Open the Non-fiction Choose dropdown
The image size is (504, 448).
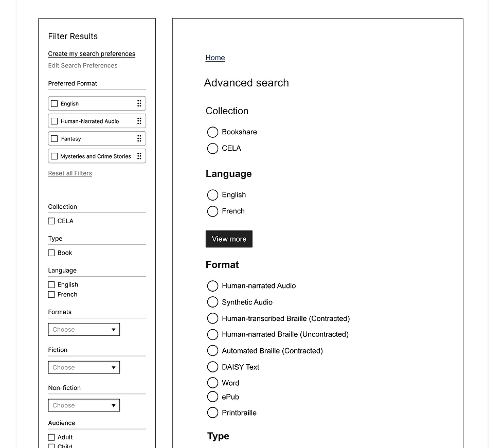tap(83, 405)
